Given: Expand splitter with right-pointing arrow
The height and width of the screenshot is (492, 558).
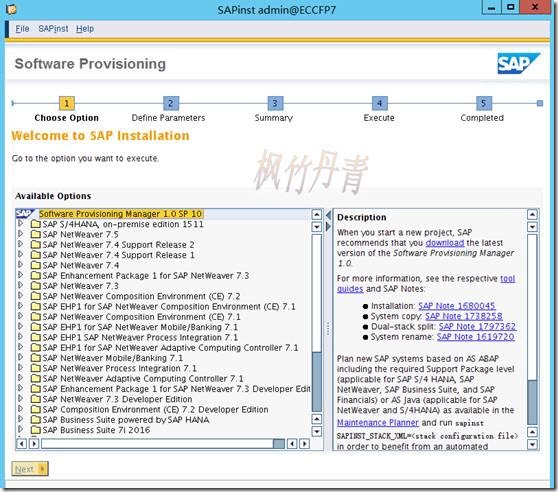Looking at the screenshot, I should point(328,227).
